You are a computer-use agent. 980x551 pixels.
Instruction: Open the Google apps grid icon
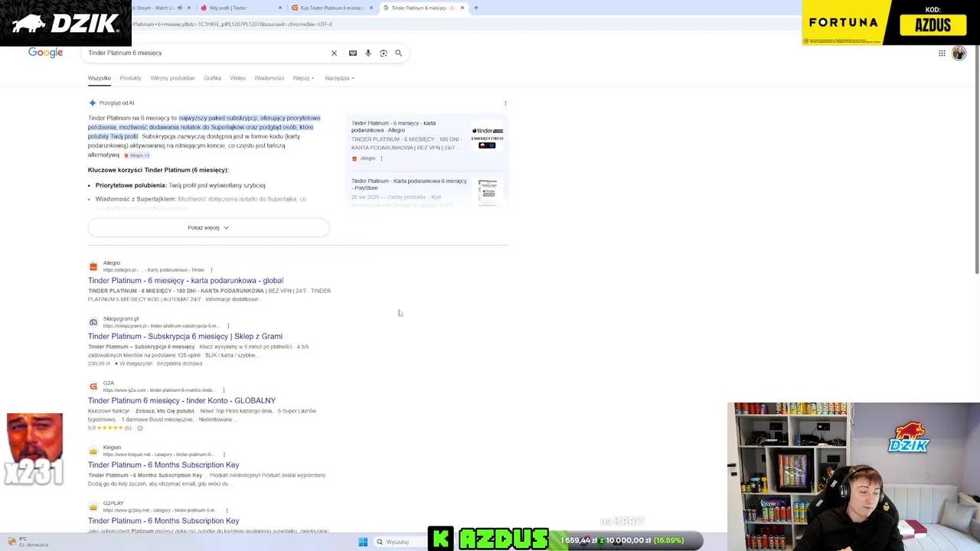point(942,53)
